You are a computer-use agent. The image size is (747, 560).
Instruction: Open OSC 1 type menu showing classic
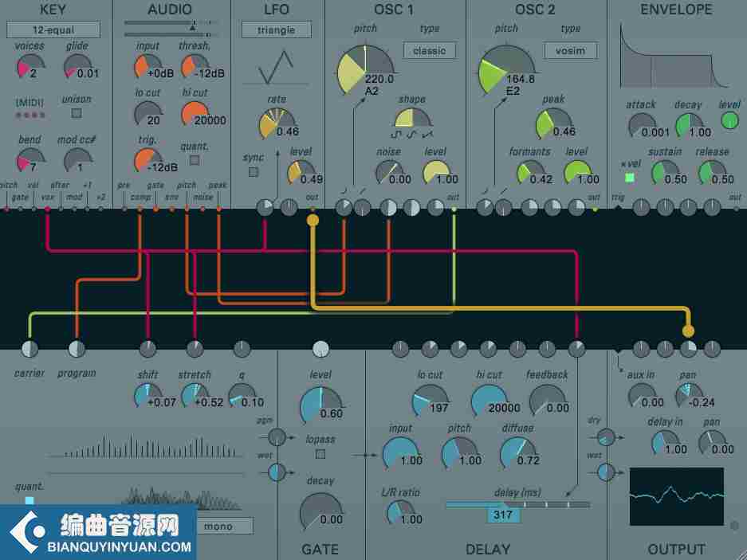point(429,50)
